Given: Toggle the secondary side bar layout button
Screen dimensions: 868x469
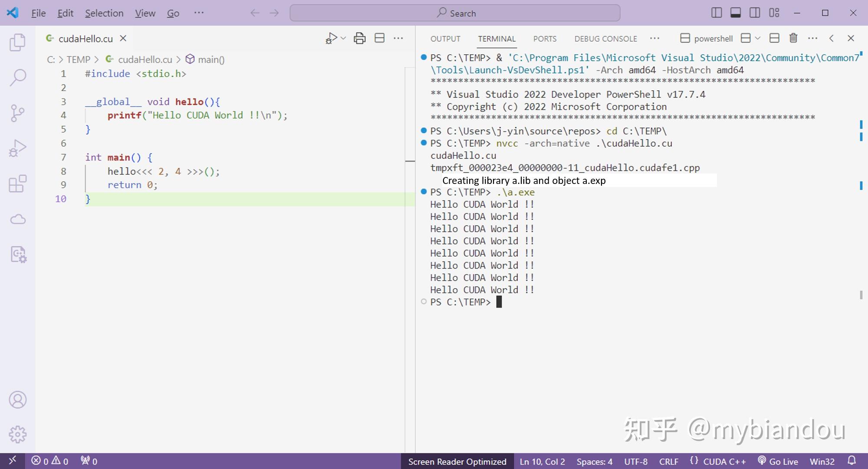Looking at the screenshot, I should click(x=755, y=13).
